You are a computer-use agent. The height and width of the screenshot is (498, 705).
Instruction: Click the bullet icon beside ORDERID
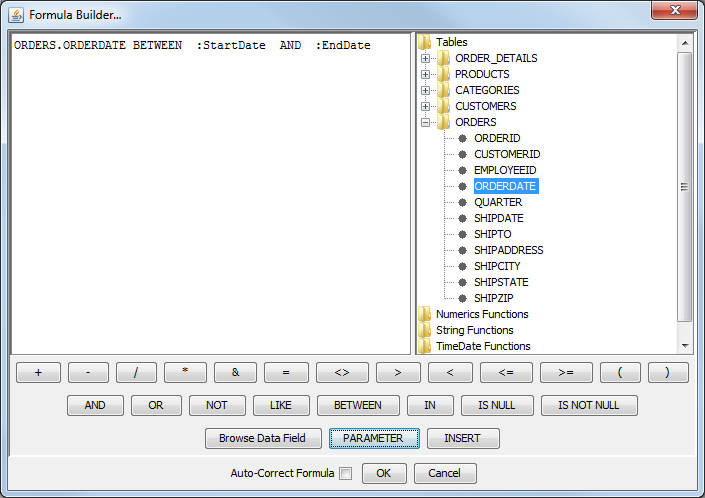tap(462, 138)
